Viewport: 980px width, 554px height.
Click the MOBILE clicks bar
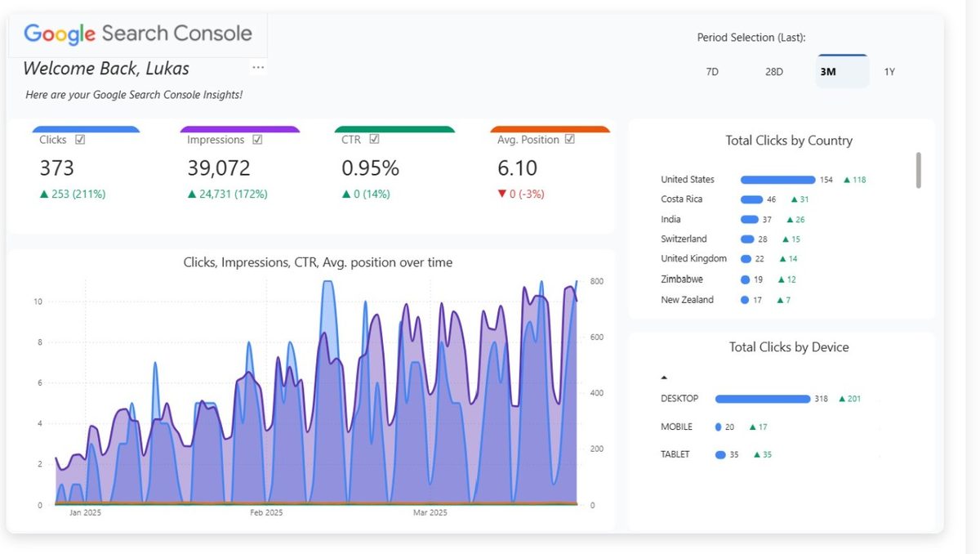click(718, 427)
